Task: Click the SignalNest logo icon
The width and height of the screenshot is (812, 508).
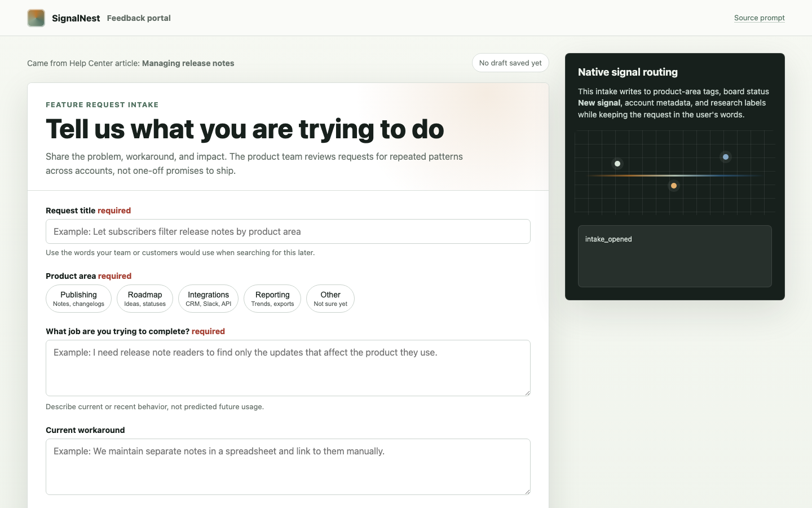Action: (36, 18)
